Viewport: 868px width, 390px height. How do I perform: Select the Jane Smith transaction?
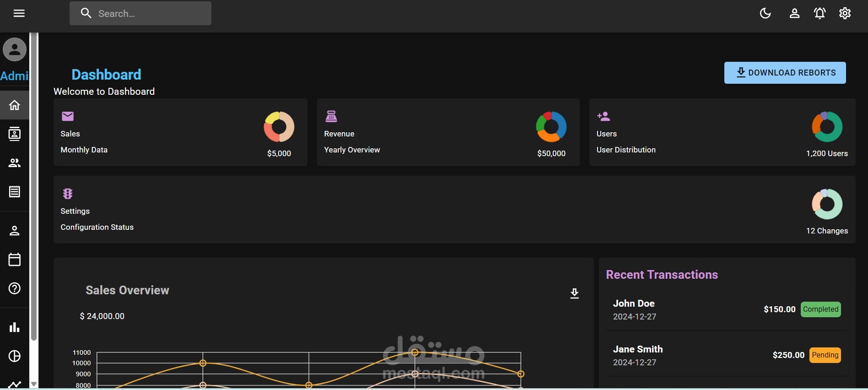click(727, 355)
